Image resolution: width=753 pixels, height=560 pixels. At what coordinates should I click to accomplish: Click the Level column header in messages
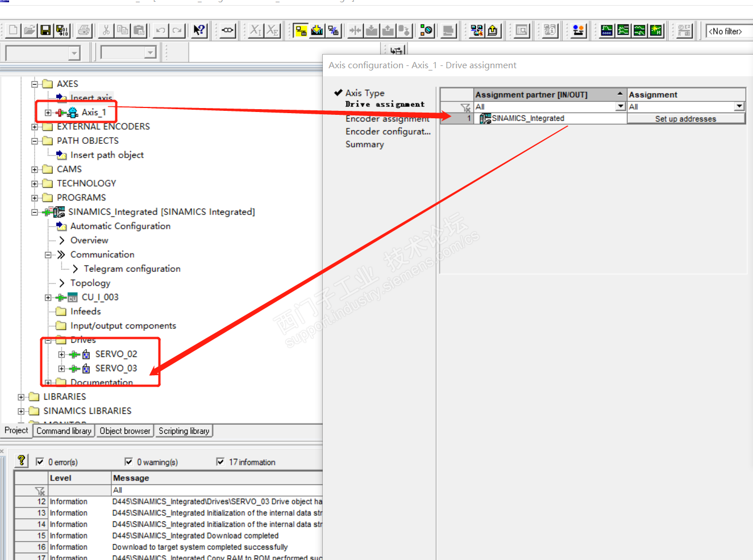[80, 478]
